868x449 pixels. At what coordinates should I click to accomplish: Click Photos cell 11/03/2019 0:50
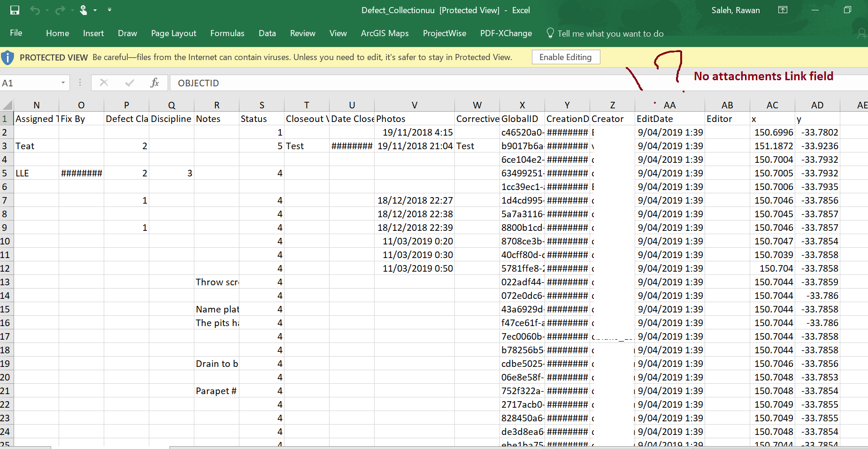coord(415,268)
